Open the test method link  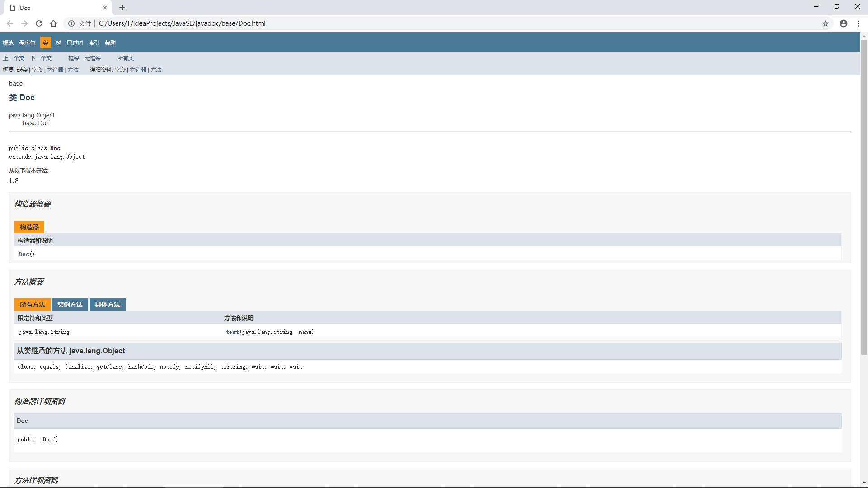point(232,332)
